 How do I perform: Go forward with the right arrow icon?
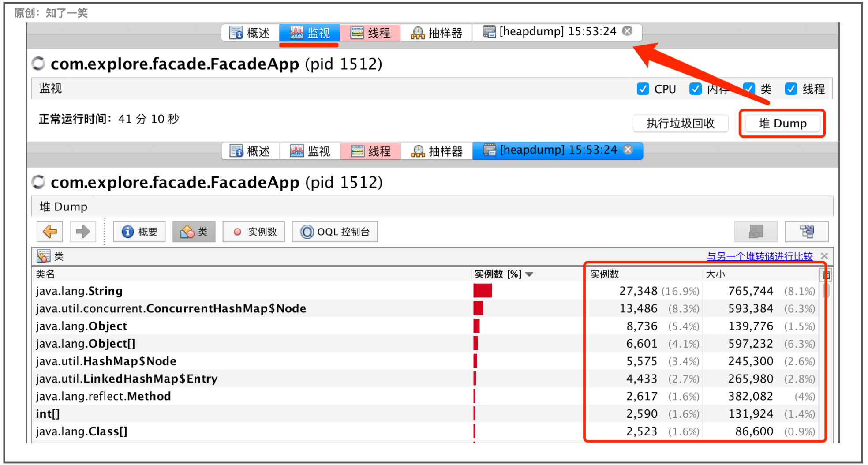83,232
